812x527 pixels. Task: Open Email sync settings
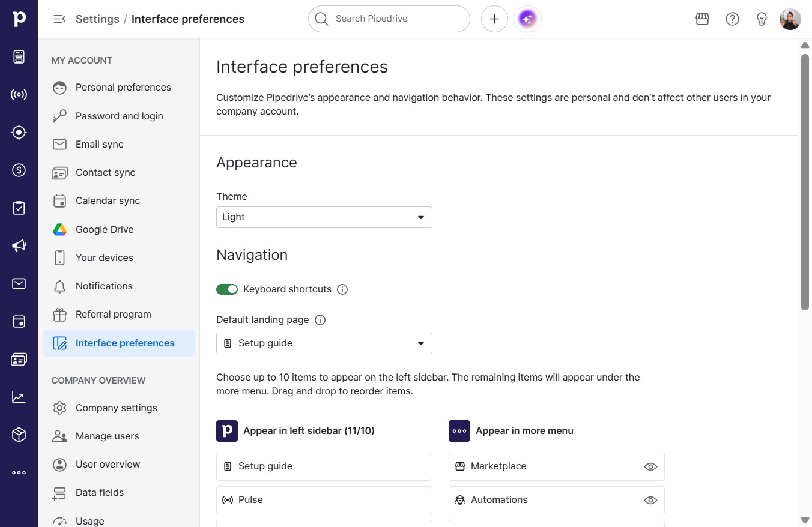119,145
